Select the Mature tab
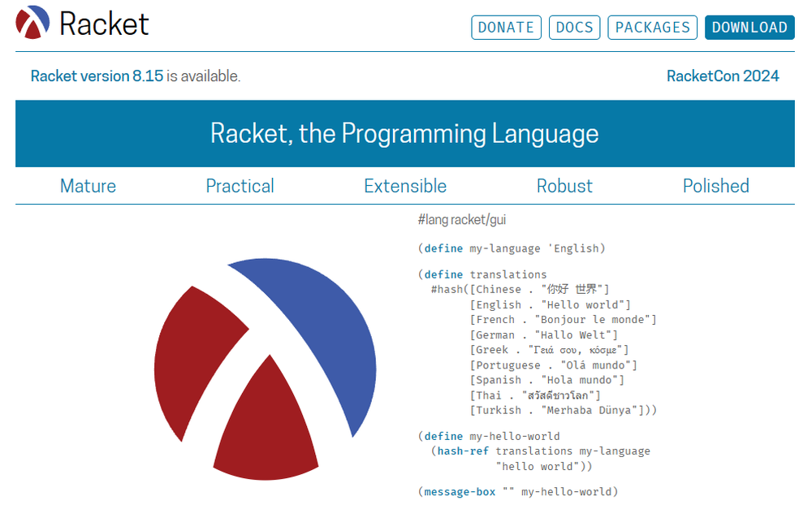The image size is (812, 509). pyautogui.click(x=87, y=186)
